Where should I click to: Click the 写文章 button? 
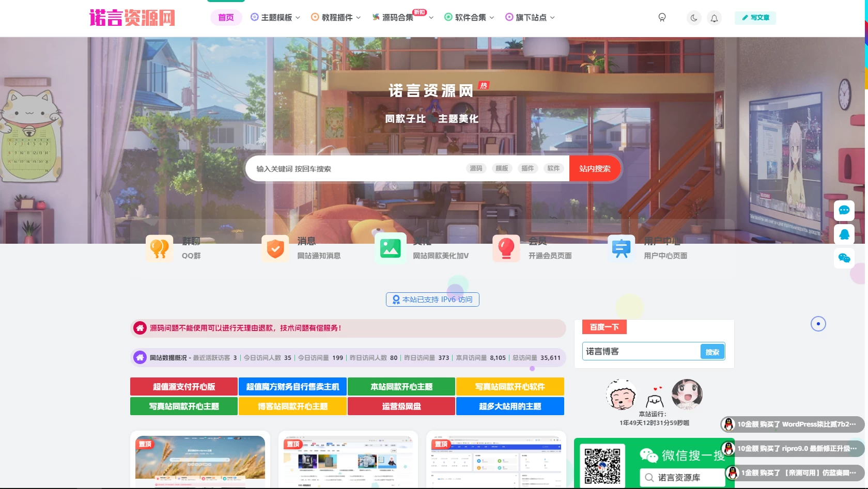[x=755, y=18]
